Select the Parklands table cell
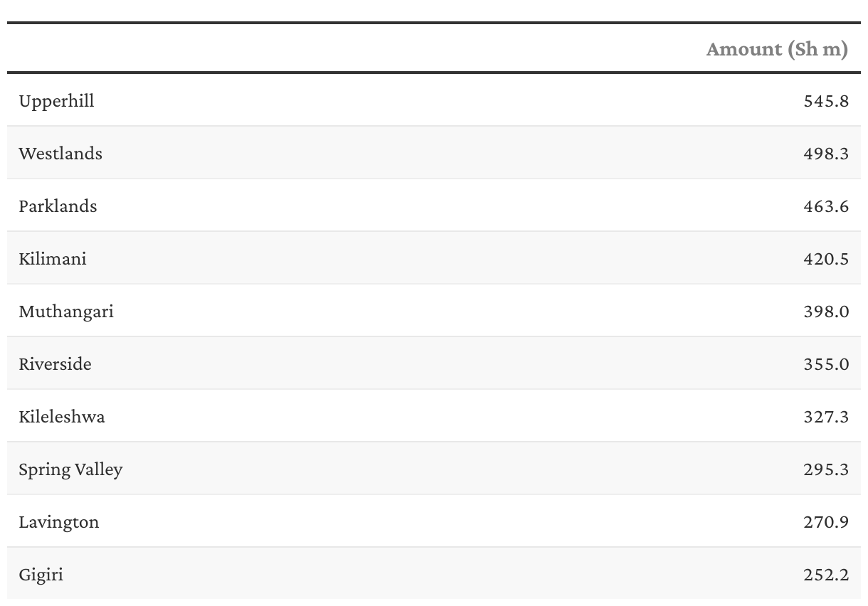This screenshot has height=606, width=868. point(58,206)
